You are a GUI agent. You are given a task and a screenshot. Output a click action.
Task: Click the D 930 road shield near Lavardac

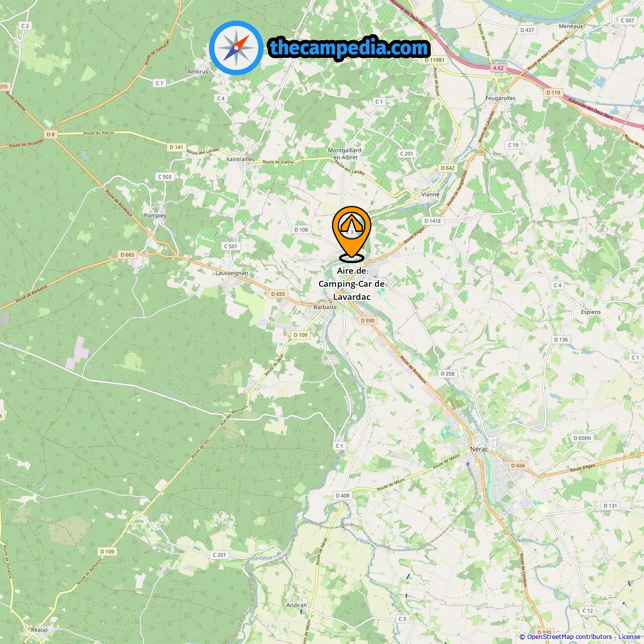point(368,320)
